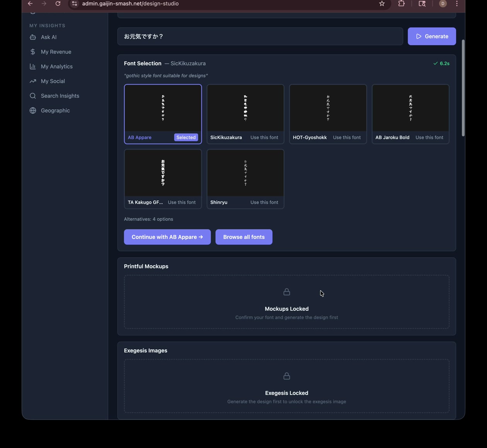Use this font for SicKikuzakura
The width and height of the screenshot is (487, 448).
264,138
